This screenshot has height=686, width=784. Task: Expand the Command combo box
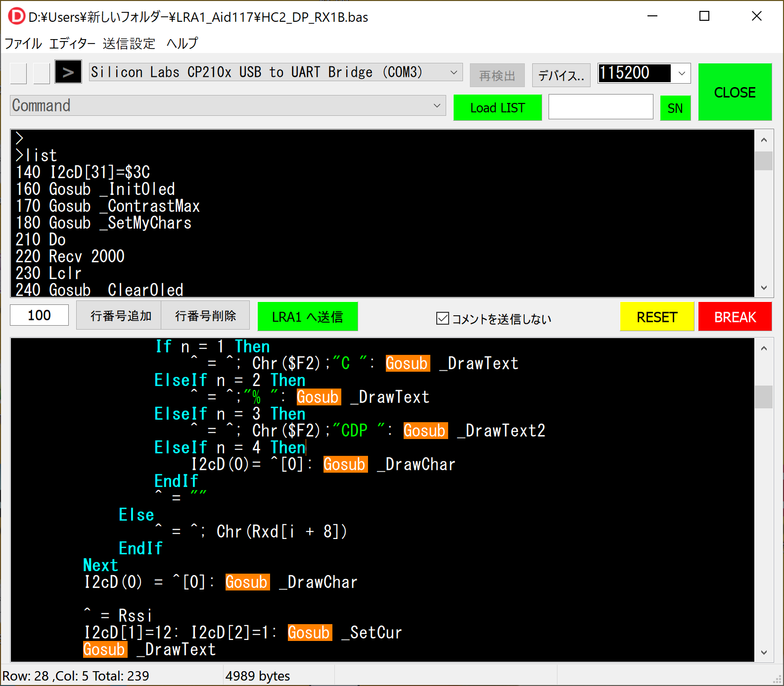pyautogui.click(x=437, y=105)
